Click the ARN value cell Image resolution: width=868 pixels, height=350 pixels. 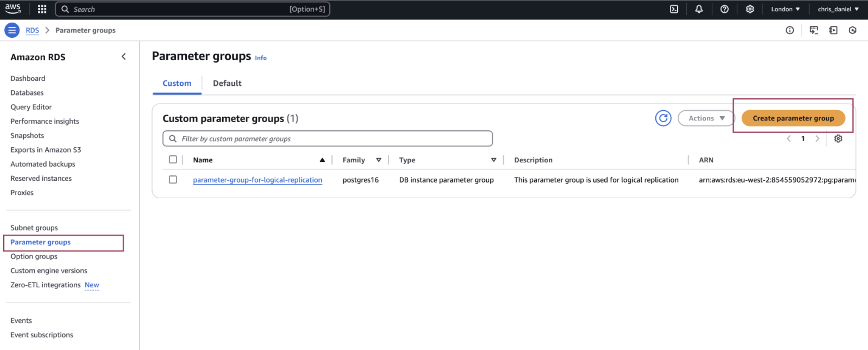coord(777,180)
